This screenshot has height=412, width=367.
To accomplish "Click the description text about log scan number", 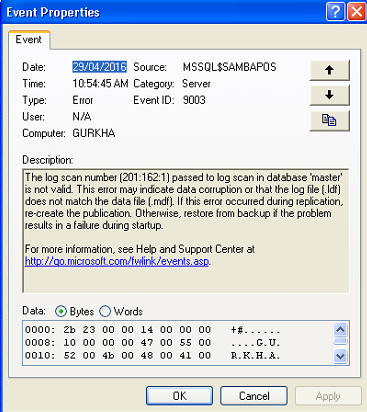I will point(184,201).
